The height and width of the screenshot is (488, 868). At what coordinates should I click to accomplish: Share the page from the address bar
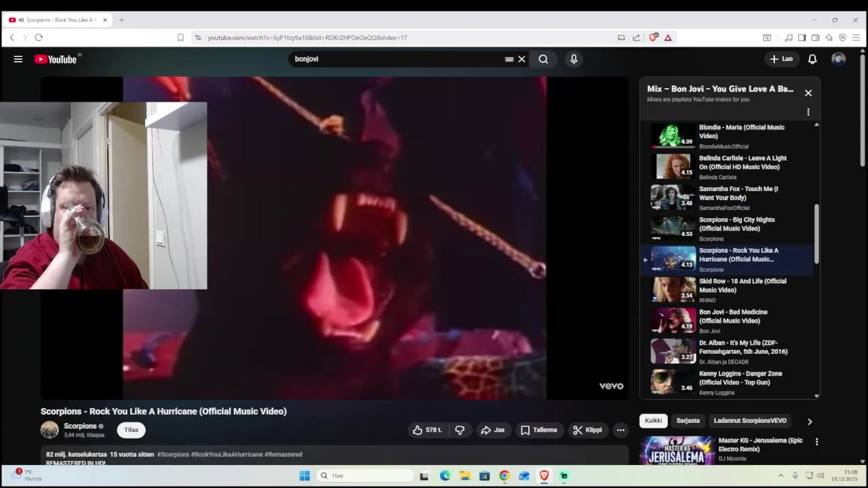(636, 37)
